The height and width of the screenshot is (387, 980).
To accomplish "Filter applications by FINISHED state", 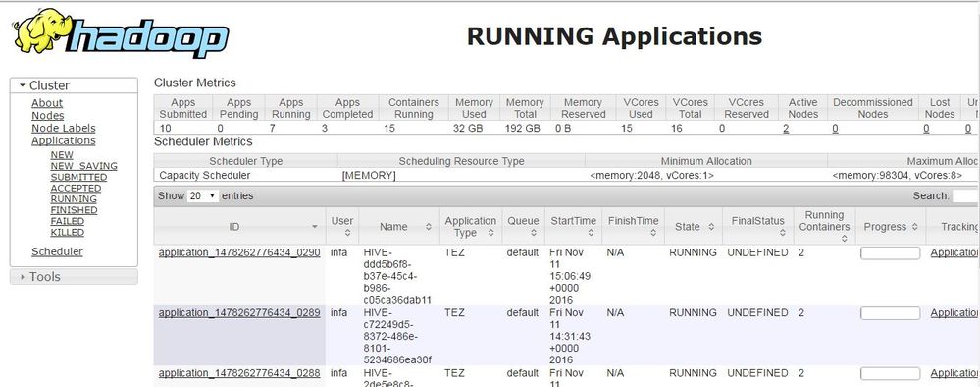I will tap(74, 210).
